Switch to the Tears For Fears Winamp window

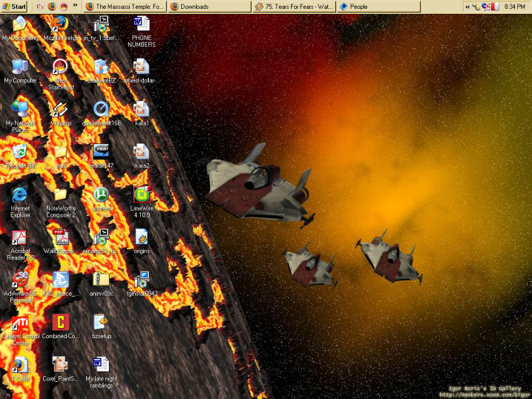[294, 7]
